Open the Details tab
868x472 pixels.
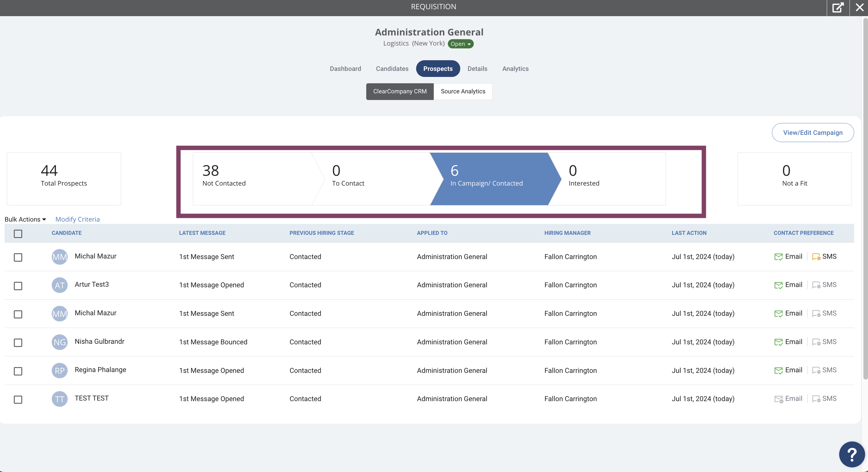477,69
